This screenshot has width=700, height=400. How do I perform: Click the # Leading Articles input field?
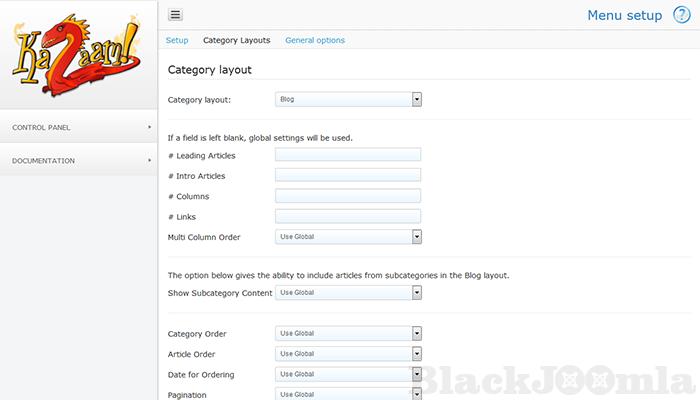(x=348, y=154)
